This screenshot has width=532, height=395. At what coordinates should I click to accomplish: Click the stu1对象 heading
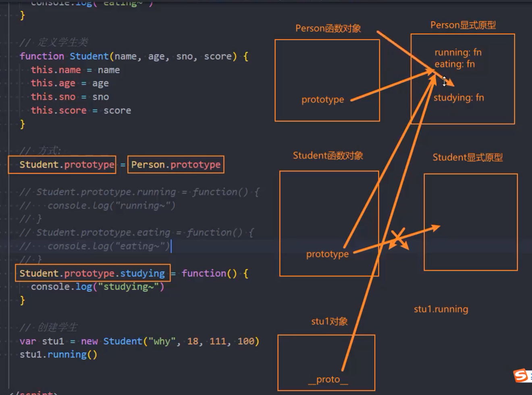pyautogui.click(x=329, y=322)
